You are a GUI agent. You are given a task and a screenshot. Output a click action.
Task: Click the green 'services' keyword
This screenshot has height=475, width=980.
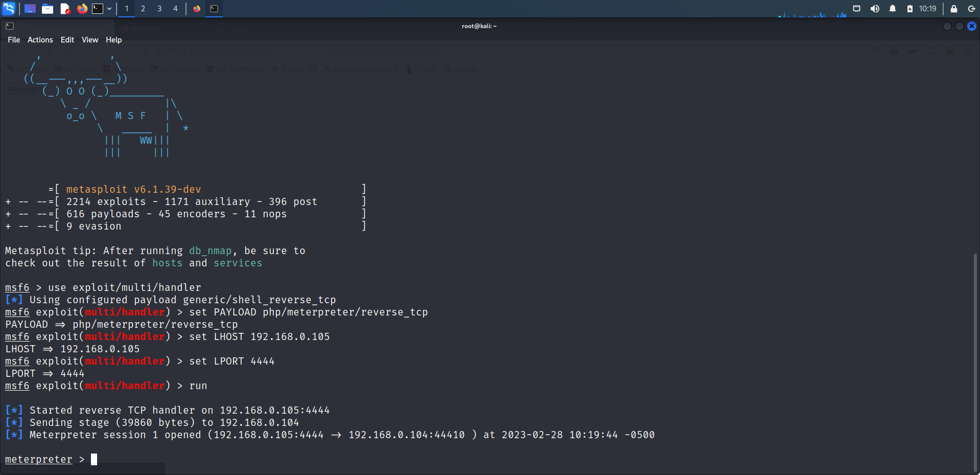tap(238, 263)
